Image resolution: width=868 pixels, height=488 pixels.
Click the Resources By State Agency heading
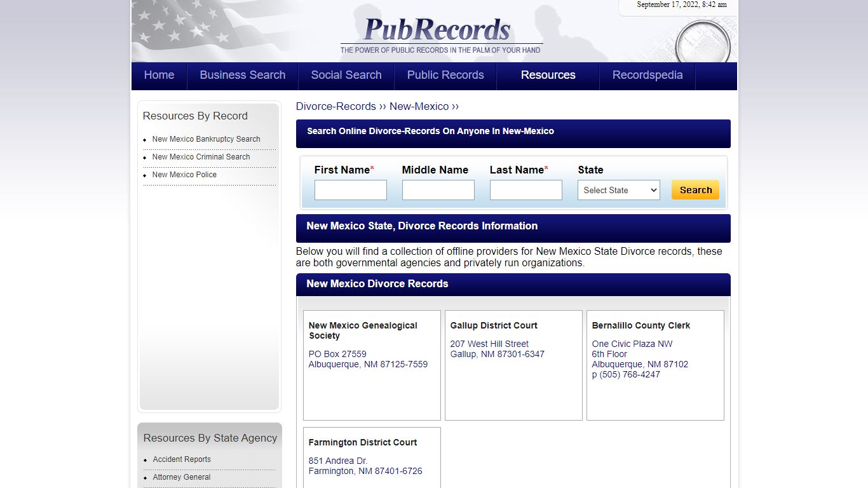pyautogui.click(x=210, y=438)
